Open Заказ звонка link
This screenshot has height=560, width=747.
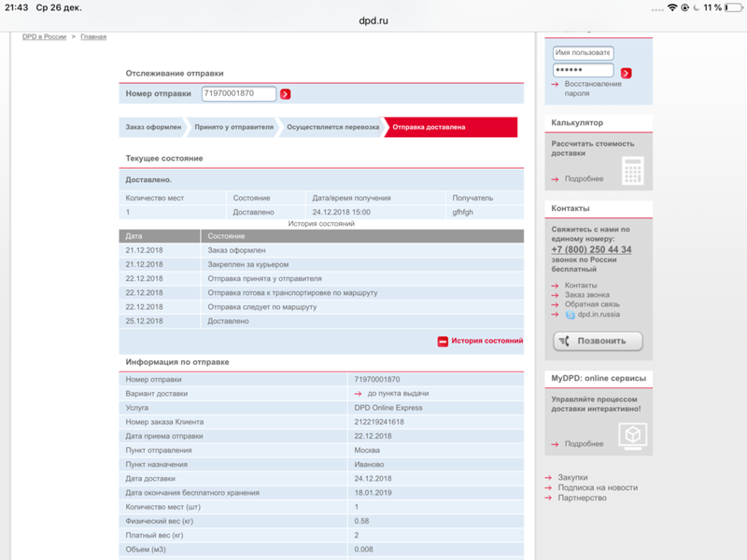click(587, 295)
